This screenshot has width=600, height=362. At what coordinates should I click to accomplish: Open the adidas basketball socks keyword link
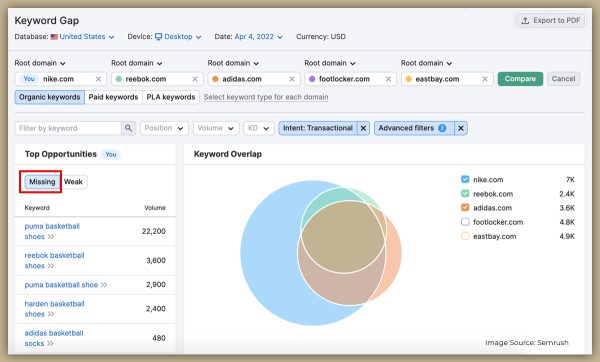click(54, 338)
